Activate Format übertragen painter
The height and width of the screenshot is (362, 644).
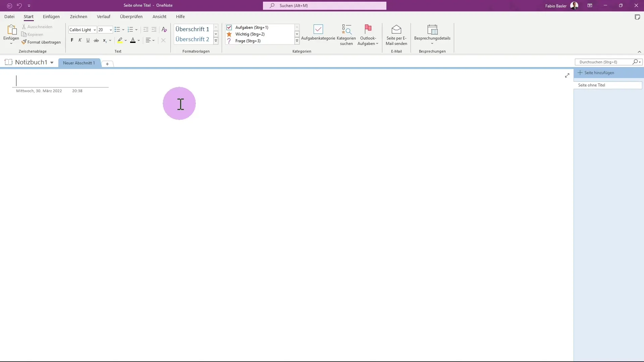41,42
